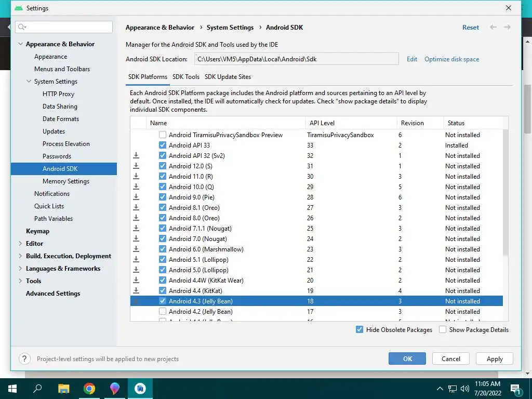
Task: Click the Reset link
Action: coord(471,27)
